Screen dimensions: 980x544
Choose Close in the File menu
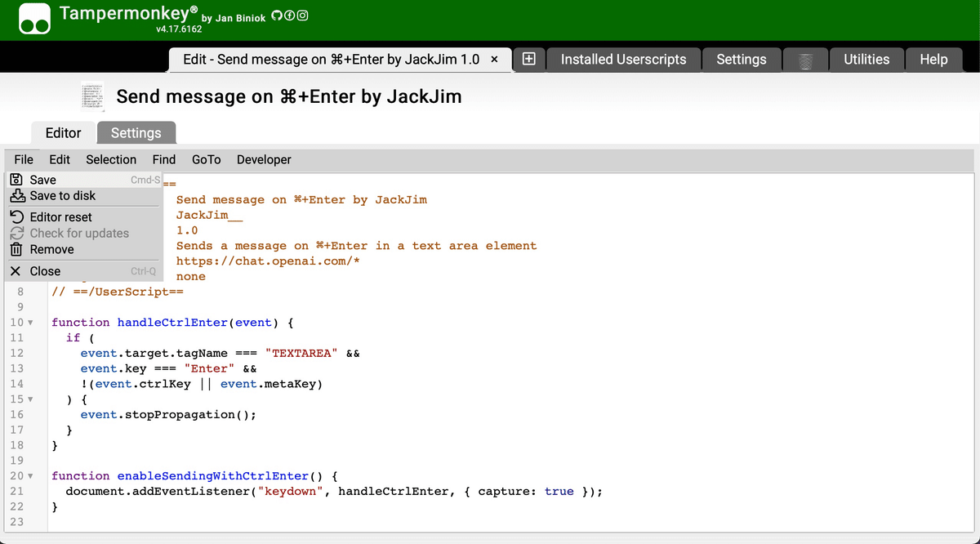pyautogui.click(x=83, y=271)
